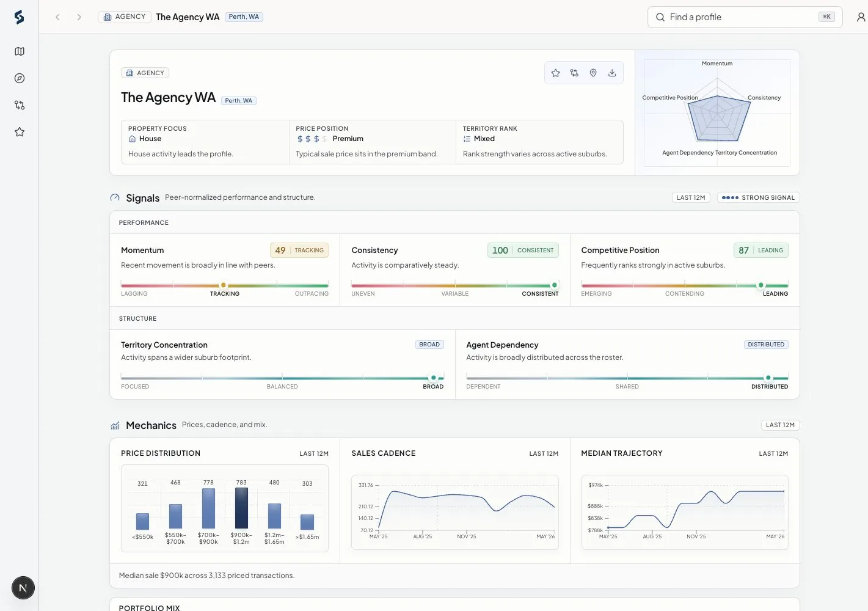Click the Agent Dependency slider marker
The image size is (868, 611).
tap(768, 378)
